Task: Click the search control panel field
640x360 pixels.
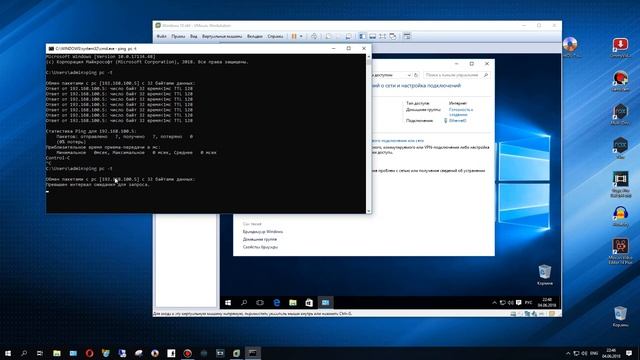Action: 456,75
